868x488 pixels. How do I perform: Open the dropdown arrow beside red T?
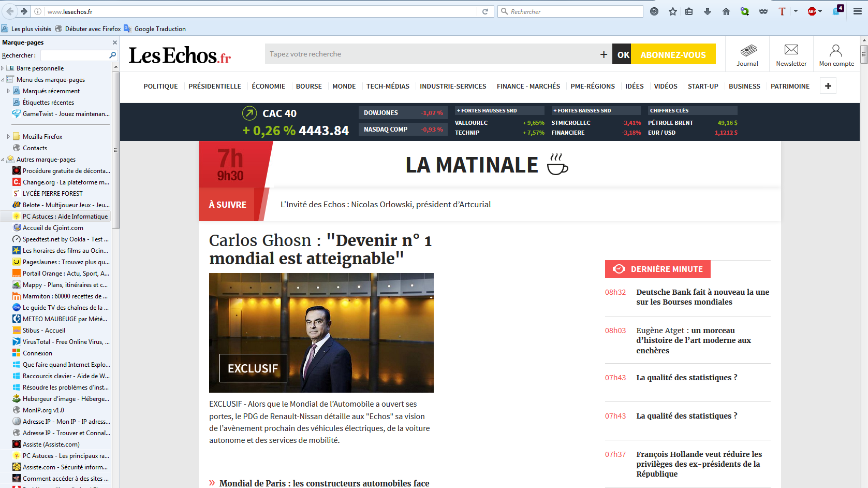pos(796,11)
